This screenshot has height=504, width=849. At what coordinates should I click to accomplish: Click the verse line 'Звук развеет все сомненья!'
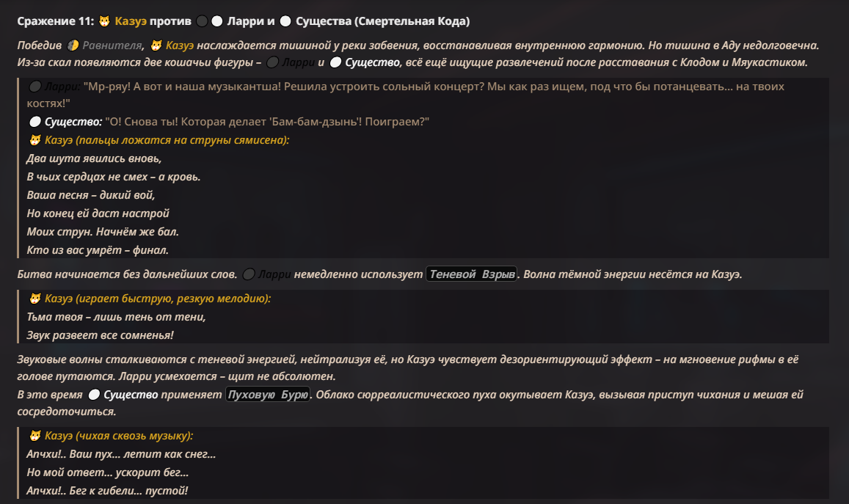[101, 335]
